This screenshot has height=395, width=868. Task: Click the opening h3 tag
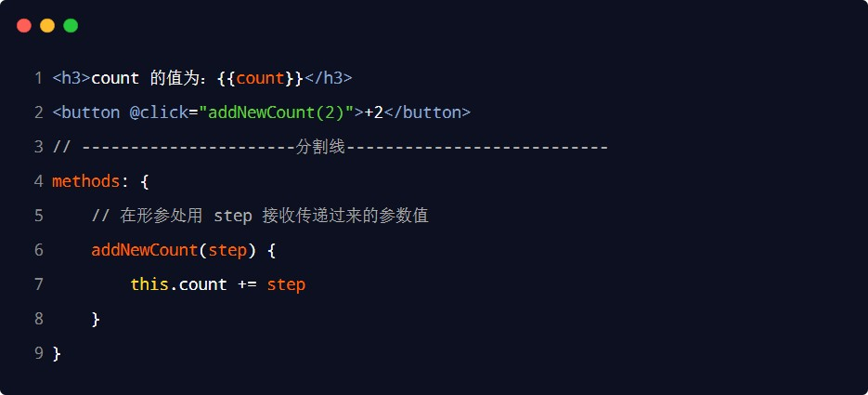[x=71, y=78]
